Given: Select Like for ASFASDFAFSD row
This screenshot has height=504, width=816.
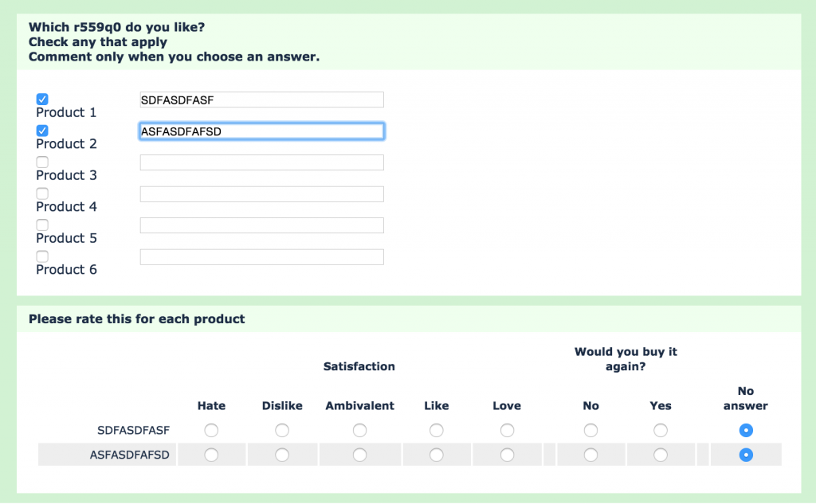Looking at the screenshot, I should pos(437,455).
